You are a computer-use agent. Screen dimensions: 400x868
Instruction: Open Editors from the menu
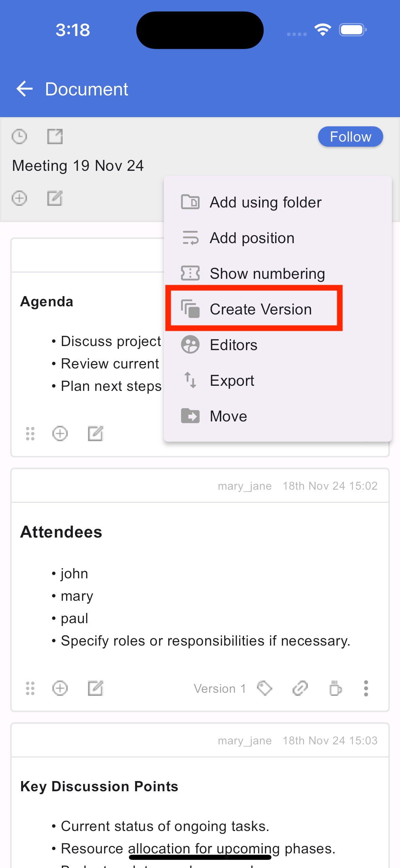[x=278, y=345]
